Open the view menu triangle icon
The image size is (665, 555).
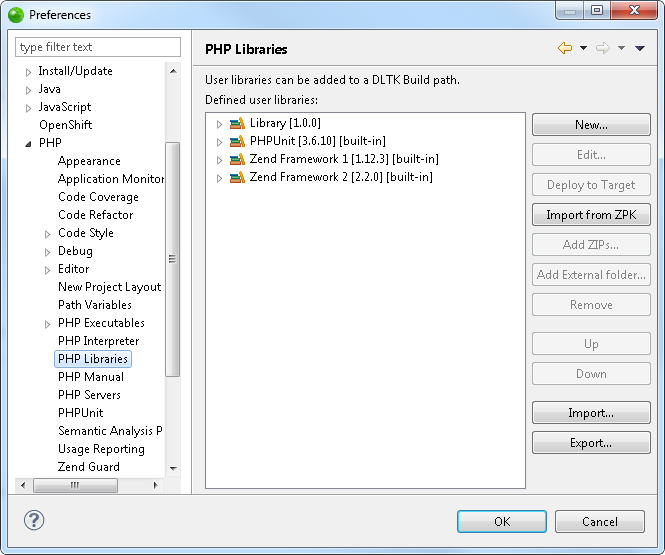[x=640, y=48]
